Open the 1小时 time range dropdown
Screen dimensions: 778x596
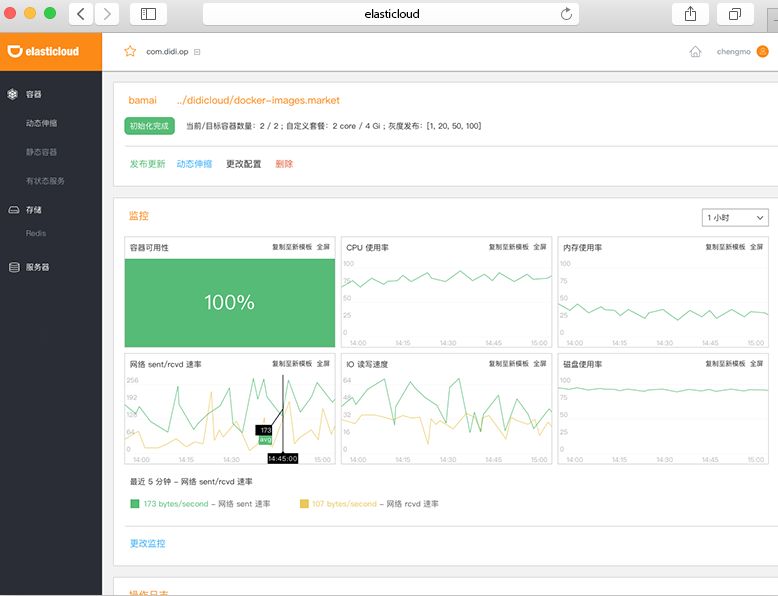pos(735,217)
